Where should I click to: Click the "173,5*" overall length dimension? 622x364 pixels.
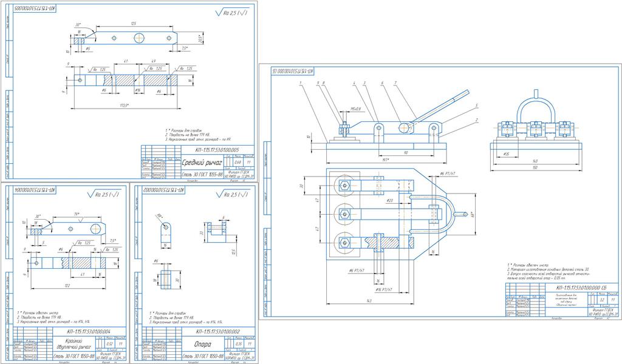(124, 106)
